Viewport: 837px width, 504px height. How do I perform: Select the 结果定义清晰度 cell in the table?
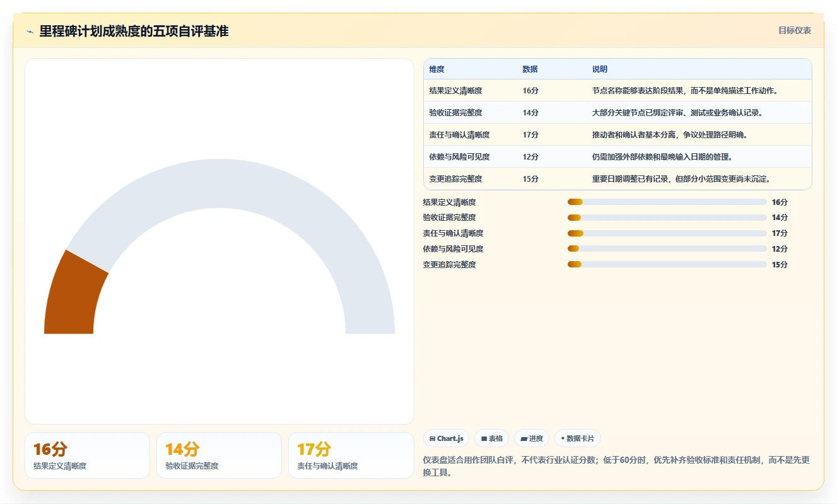point(455,91)
